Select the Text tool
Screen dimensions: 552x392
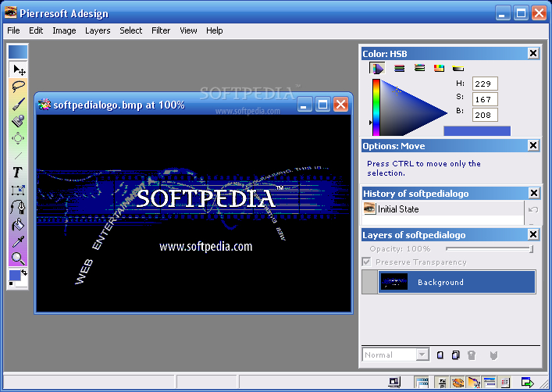coord(18,173)
